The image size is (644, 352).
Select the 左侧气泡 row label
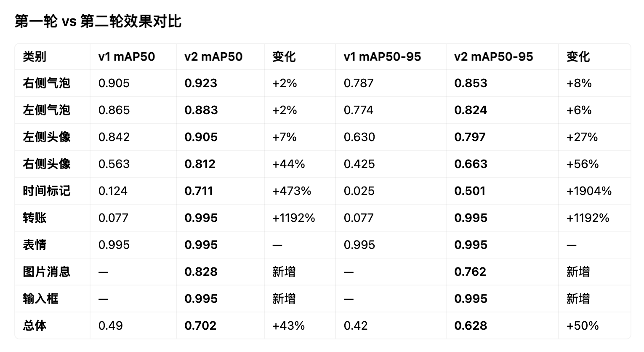point(46,110)
